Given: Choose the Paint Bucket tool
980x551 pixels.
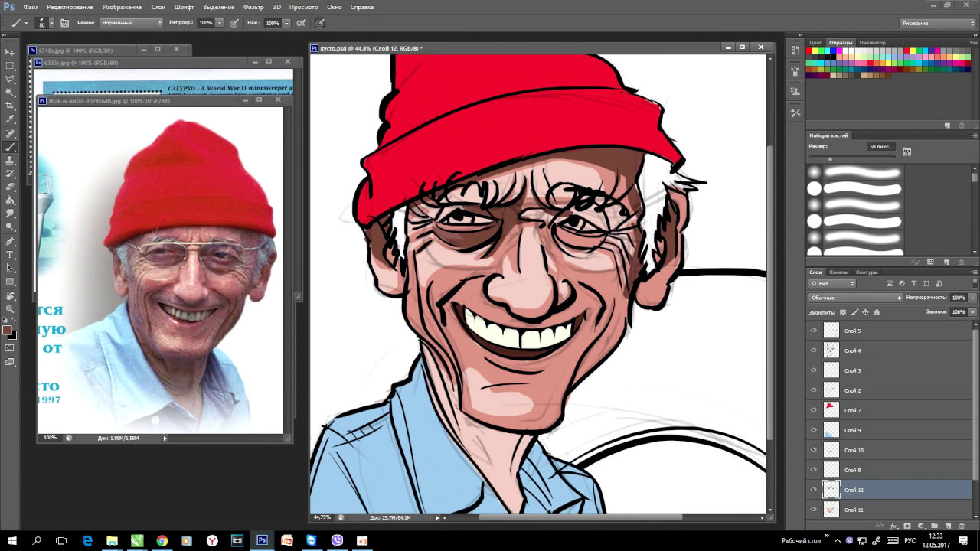Looking at the screenshot, I should [10, 200].
